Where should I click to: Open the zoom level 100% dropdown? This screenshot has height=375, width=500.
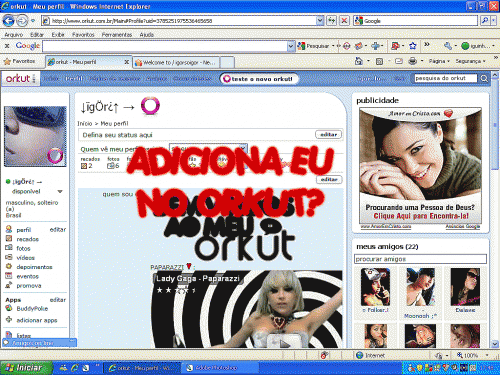tap(487, 355)
